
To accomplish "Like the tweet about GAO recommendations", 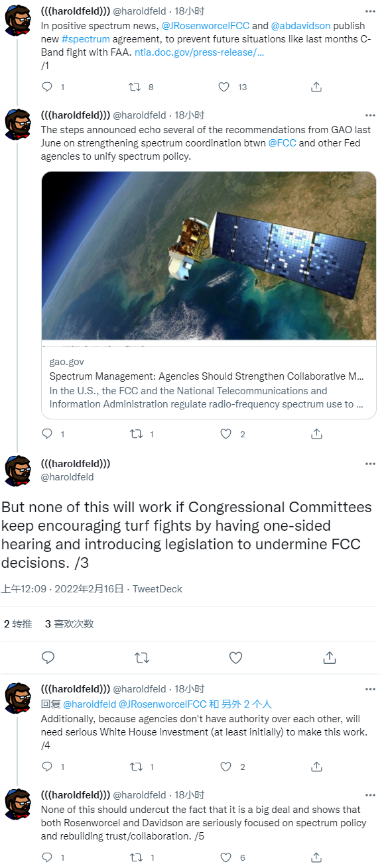I will click(225, 434).
